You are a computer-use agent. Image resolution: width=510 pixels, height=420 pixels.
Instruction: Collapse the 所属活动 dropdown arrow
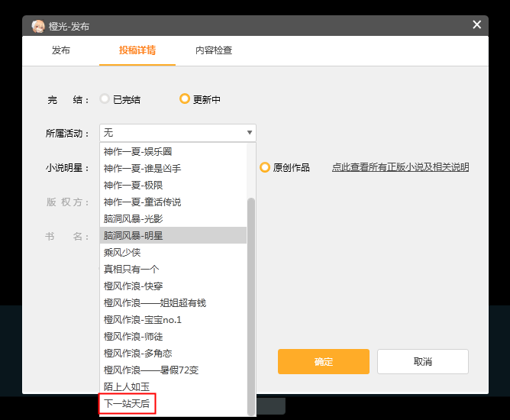pyautogui.click(x=249, y=133)
